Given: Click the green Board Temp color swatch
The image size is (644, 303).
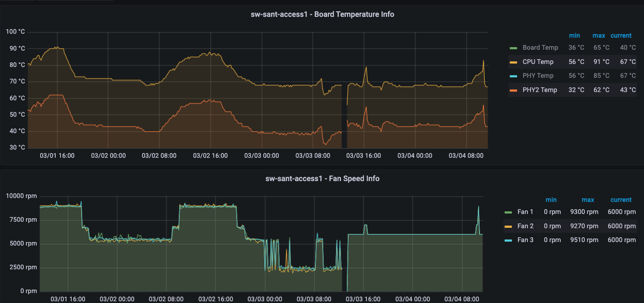Looking at the screenshot, I should tap(513, 48).
